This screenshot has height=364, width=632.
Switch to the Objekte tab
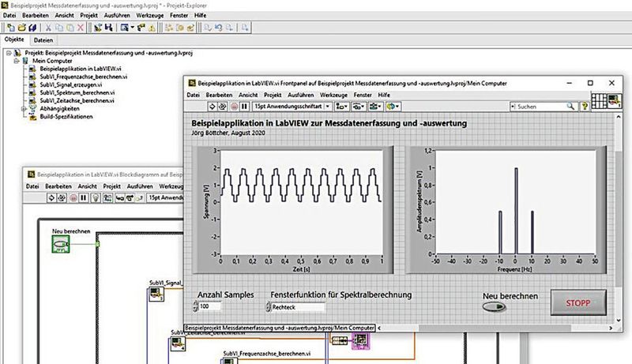point(14,39)
